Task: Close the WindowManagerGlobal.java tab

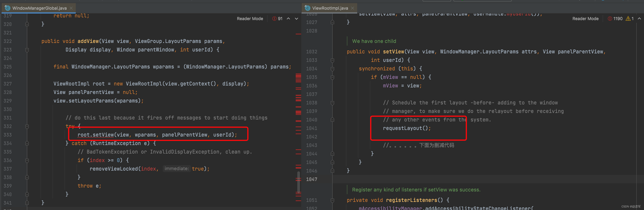Action: pos(71,8)
